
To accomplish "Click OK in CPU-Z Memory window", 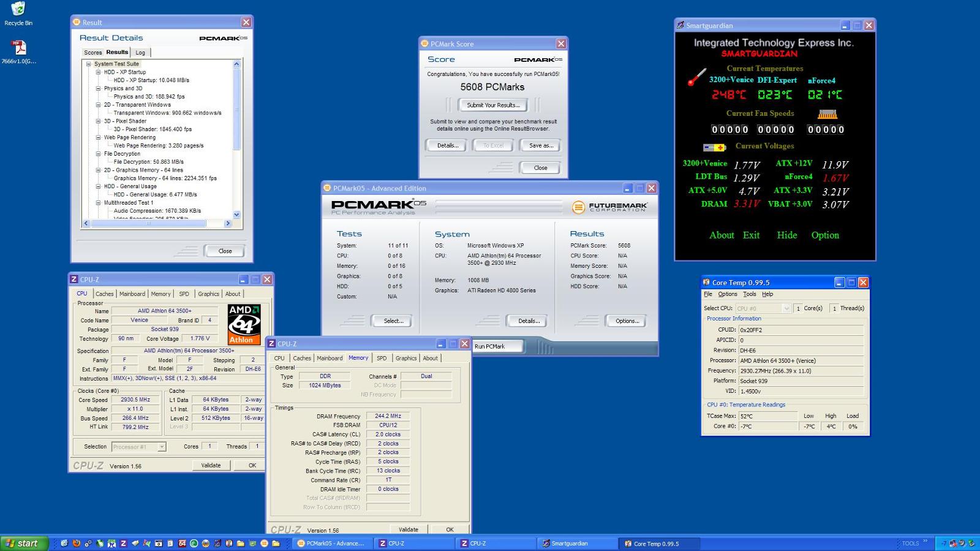I will click(x=450, y=530).
